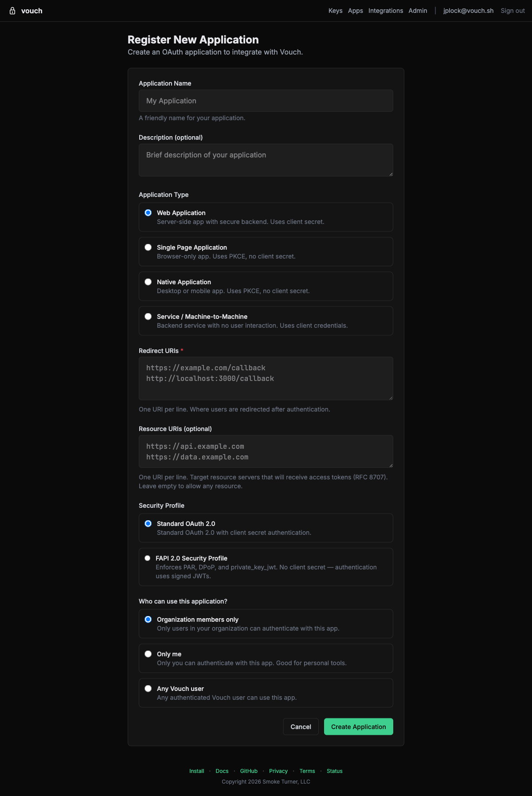Focus the Application Name input field
This screenshot has height=796, width=532.
pyautogui.click(x=266, y=101)
